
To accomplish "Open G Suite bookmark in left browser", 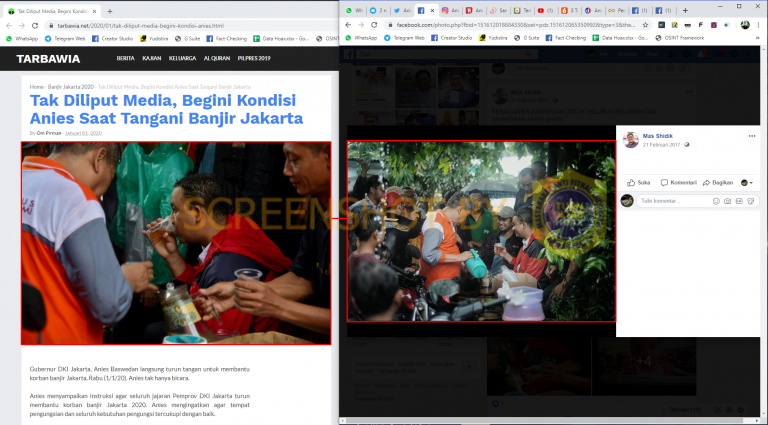I will pyautogui.click(x=187, y=38).
